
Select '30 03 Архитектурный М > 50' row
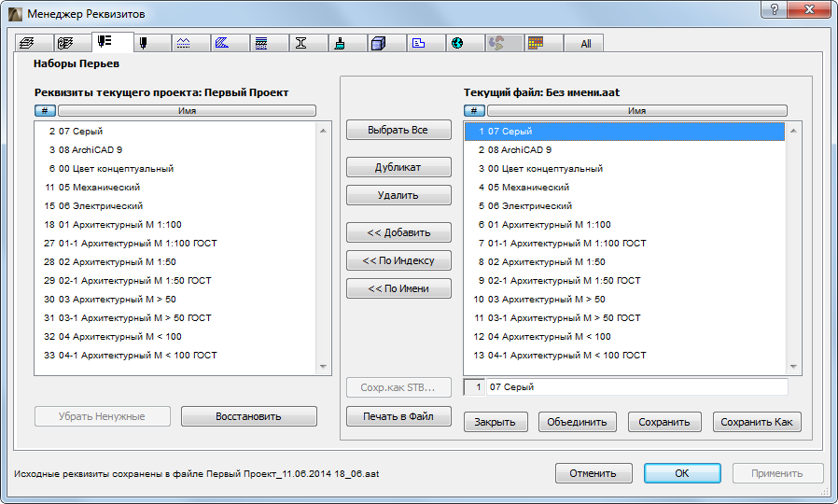tap(175, 300)
